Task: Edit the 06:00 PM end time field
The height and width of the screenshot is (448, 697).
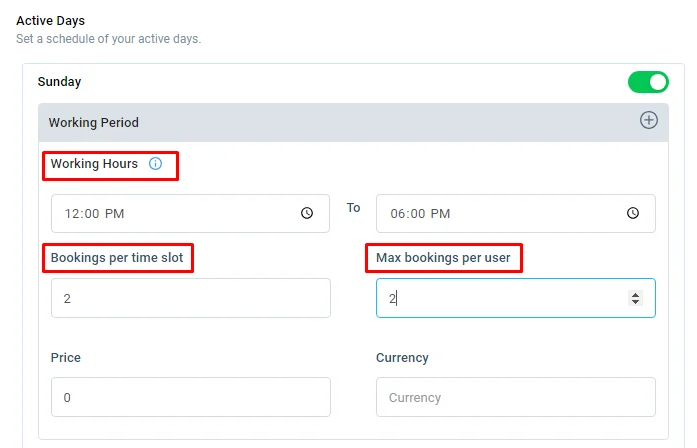Action: (x=516, y=213)
